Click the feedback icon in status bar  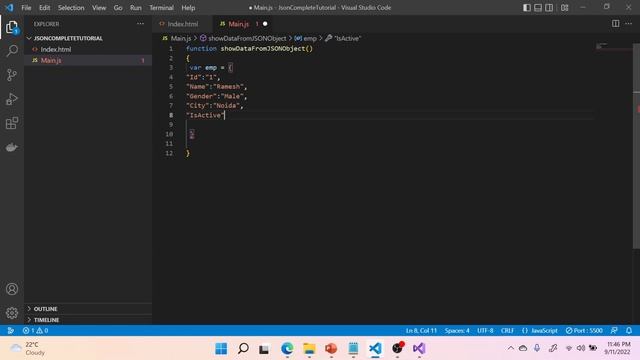click(614, 331)
